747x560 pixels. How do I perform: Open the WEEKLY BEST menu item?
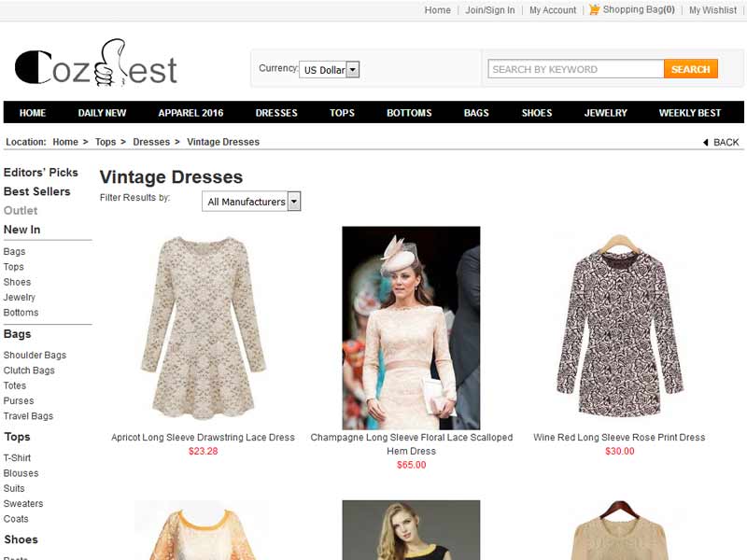tap(690, 113)
